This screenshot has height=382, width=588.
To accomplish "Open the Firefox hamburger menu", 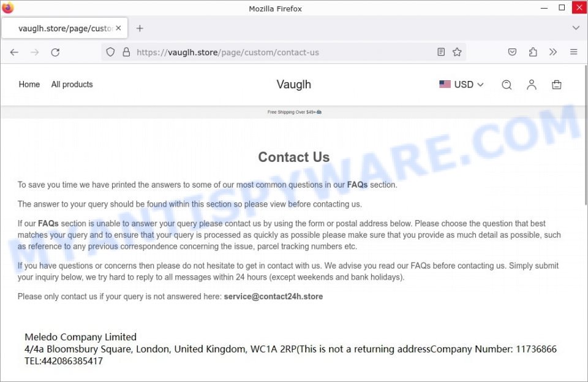I will pos(573,52).
